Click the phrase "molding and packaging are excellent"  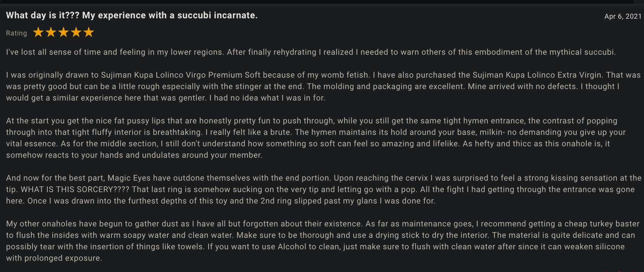click(393, 87)
